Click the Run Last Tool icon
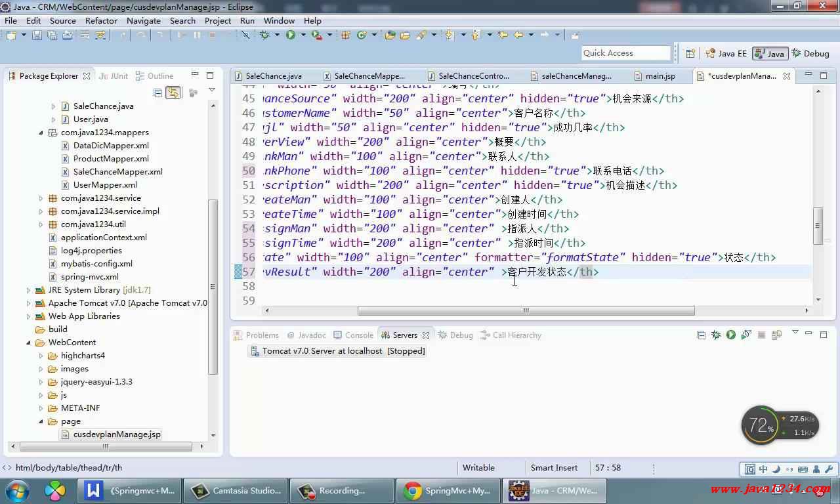This screenshot has height=504, width=840. tap(316, 35)
